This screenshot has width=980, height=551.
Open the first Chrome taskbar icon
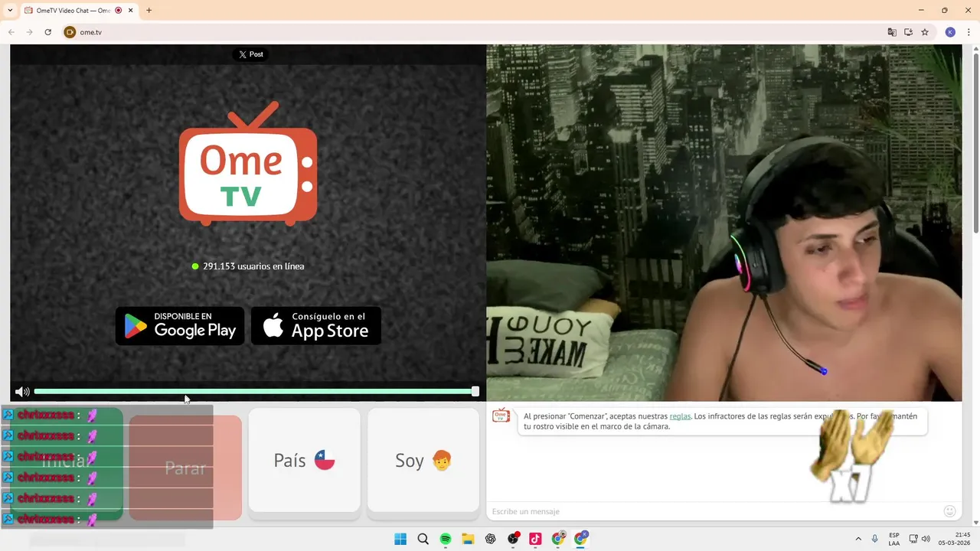pyautogui.click(x=558, y=539)
